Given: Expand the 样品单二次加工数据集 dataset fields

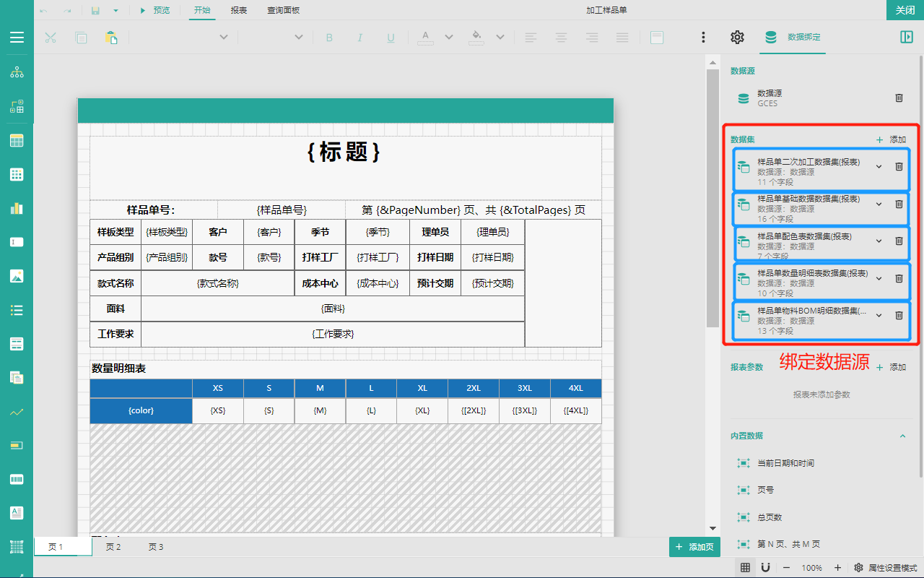Looking at the screenshot, I should pyautogui.click(x=879, y=167).
